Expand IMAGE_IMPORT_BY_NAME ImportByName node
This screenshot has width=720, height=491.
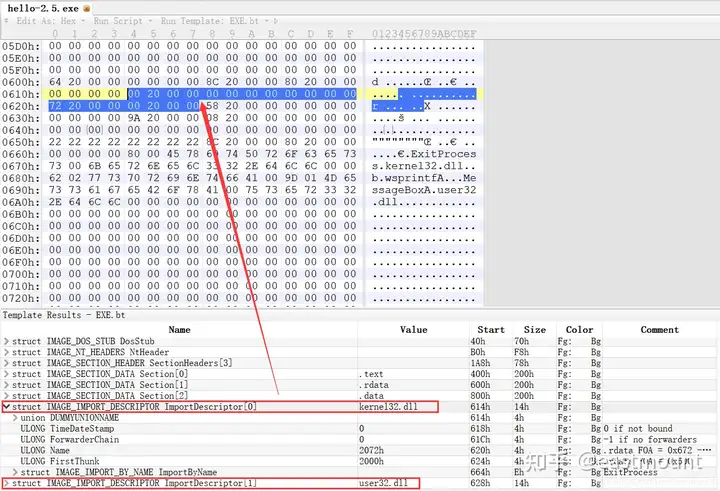coord(15,472)
